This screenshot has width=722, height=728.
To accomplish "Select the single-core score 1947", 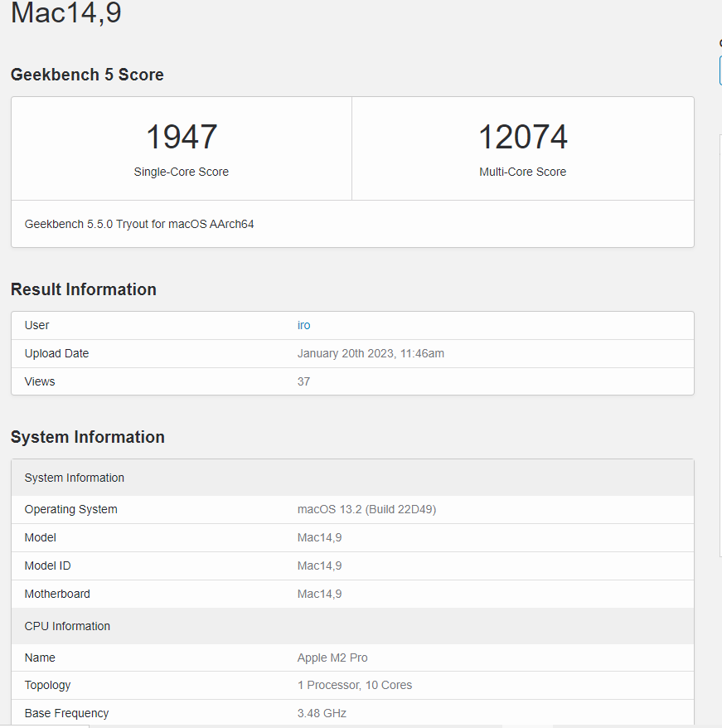I will coord(182,137).
